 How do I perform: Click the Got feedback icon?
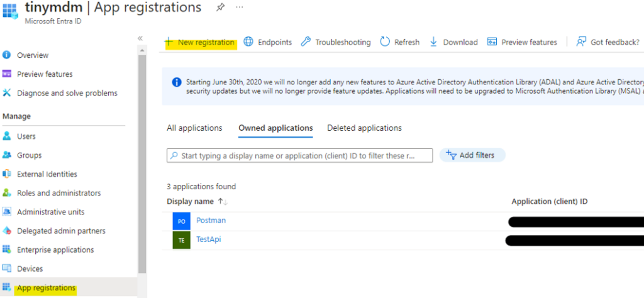tap(581, 42)
